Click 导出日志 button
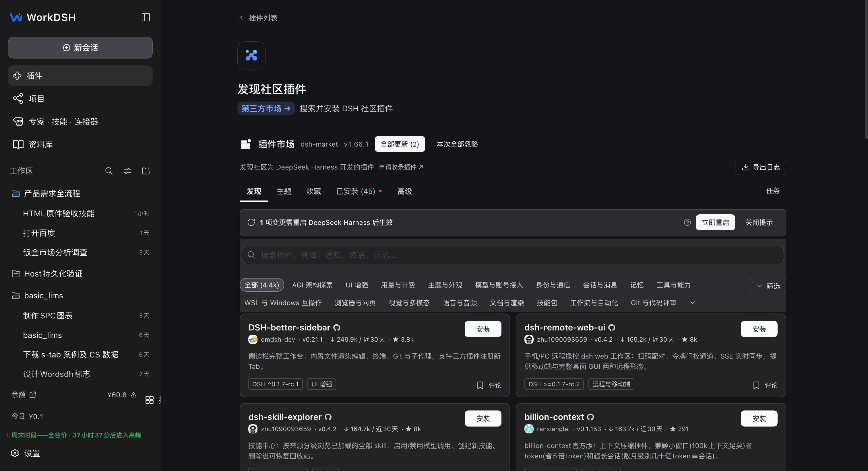Viewport: 868px width, 471px height. [x=761, y=167]
